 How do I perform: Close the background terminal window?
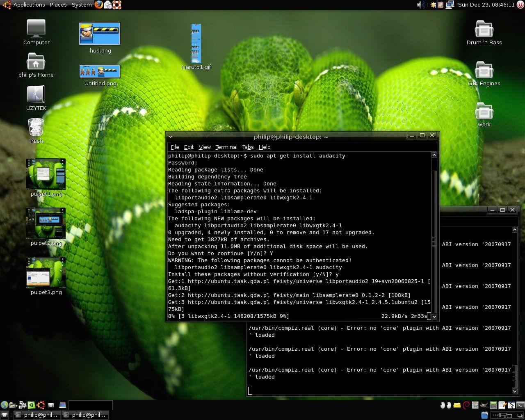pos(512,210)
